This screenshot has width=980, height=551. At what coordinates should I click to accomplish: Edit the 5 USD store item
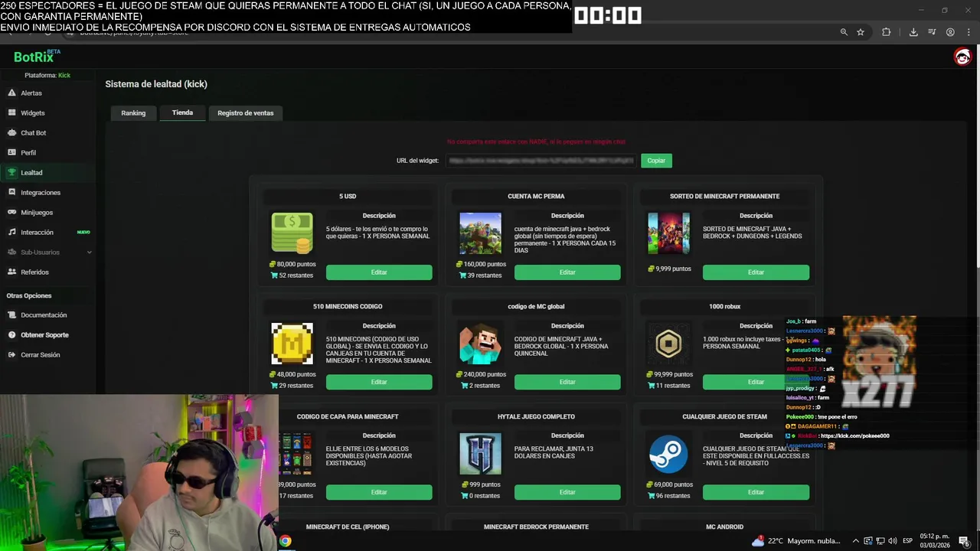coord(379,272)
